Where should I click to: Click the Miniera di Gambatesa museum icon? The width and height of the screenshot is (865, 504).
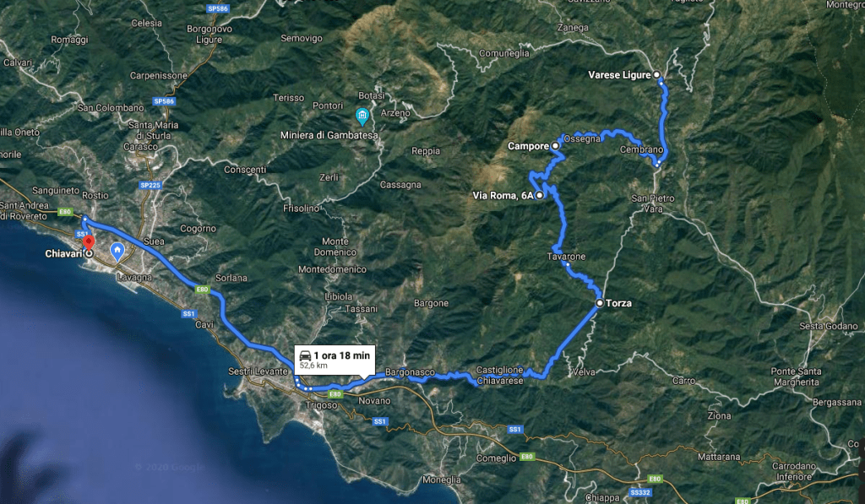[x=362, y=116]
